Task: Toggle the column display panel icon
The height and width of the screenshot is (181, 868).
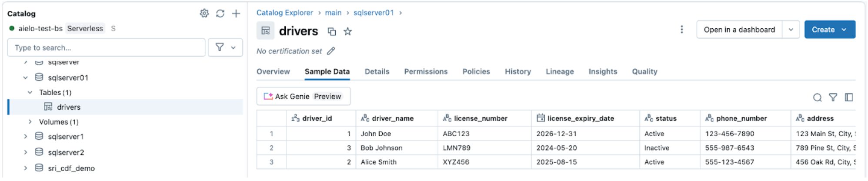Action: (848, 97)
